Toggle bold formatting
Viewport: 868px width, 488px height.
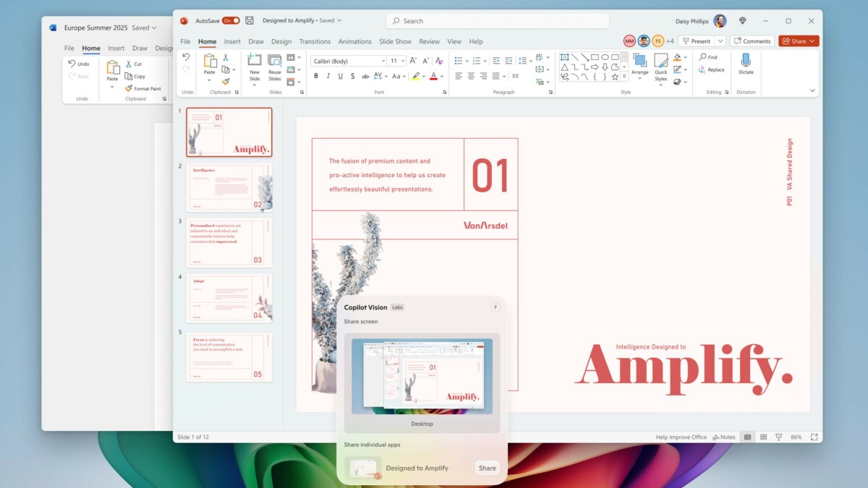[316, 76]
